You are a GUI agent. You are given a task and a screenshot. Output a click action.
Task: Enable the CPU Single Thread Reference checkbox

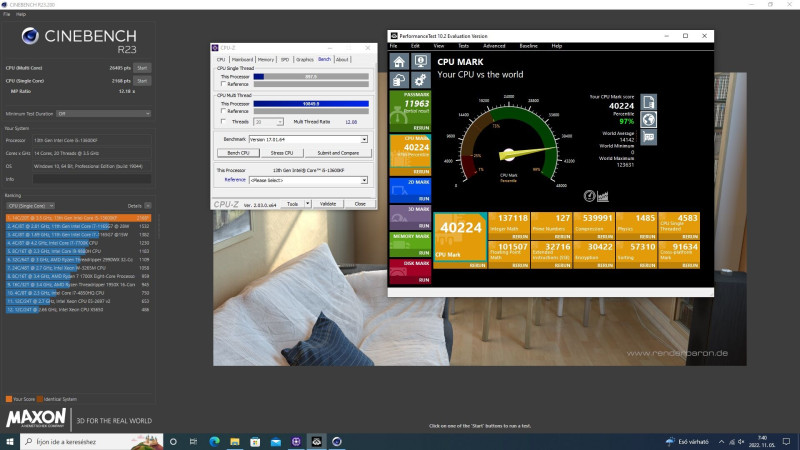(223, 84)
